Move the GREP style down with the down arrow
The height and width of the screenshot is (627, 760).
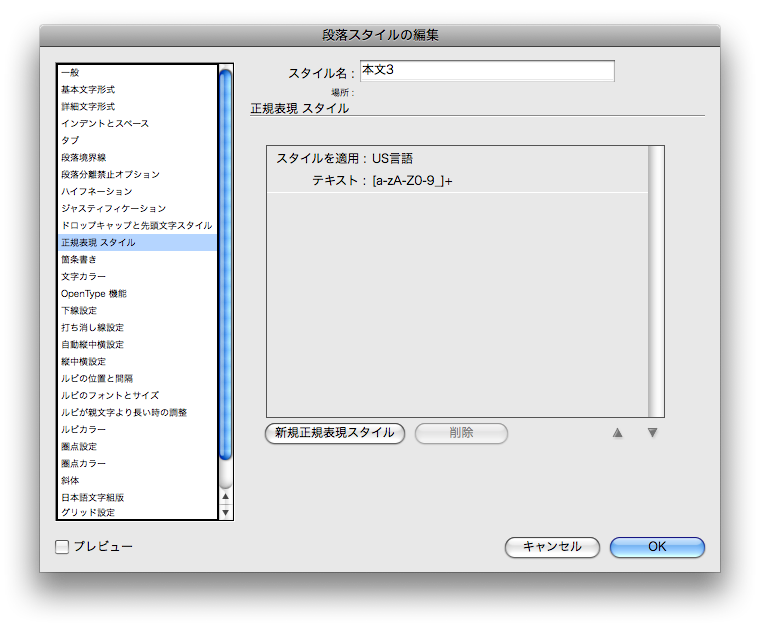pyautogui.click(x=652, y=433)
